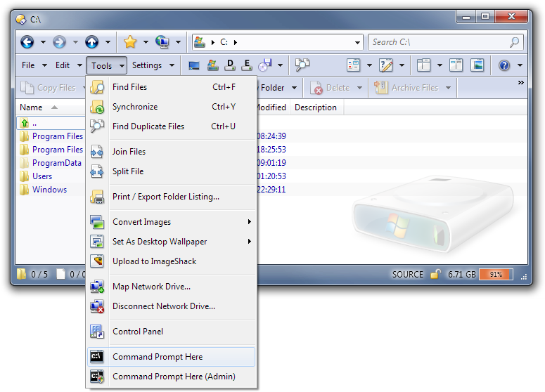The height and width of the screenshot is (392, 545).
Task: Click the Back navigation arrow
Action: [27, 42]
